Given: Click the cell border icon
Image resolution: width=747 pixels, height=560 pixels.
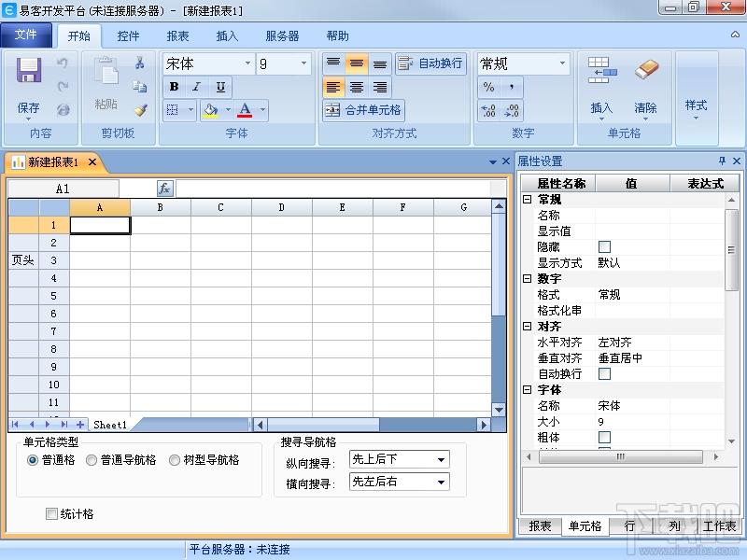Looking at the screenshot, I should tap(173, 110).
